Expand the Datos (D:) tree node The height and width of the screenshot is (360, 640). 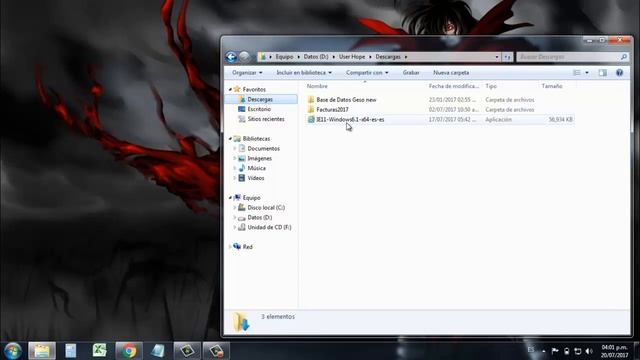(235, 218)
